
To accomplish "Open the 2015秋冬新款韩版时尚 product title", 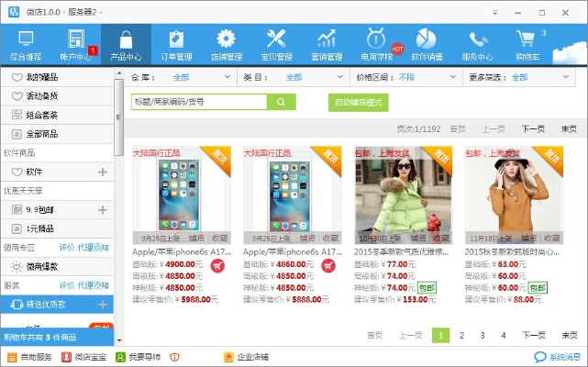I will click(x=512, y=251).
